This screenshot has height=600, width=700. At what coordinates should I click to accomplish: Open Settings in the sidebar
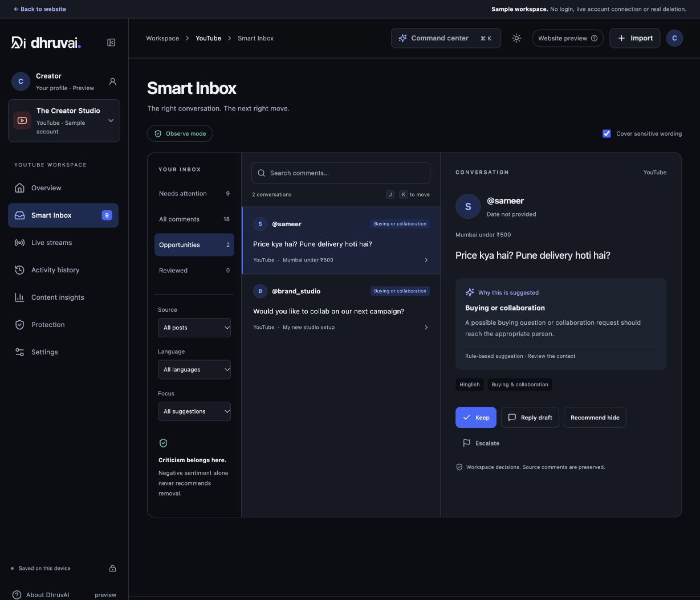tap(63, 352)
